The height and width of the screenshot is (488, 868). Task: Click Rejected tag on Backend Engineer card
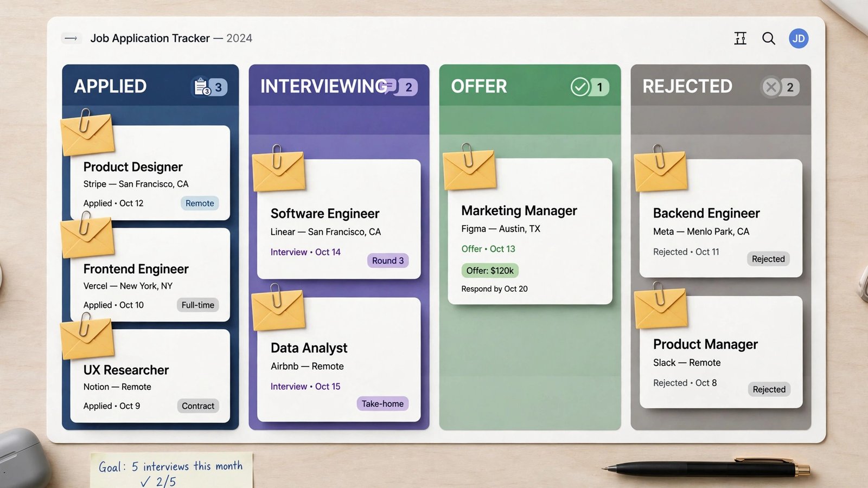[x=768, y=259]
